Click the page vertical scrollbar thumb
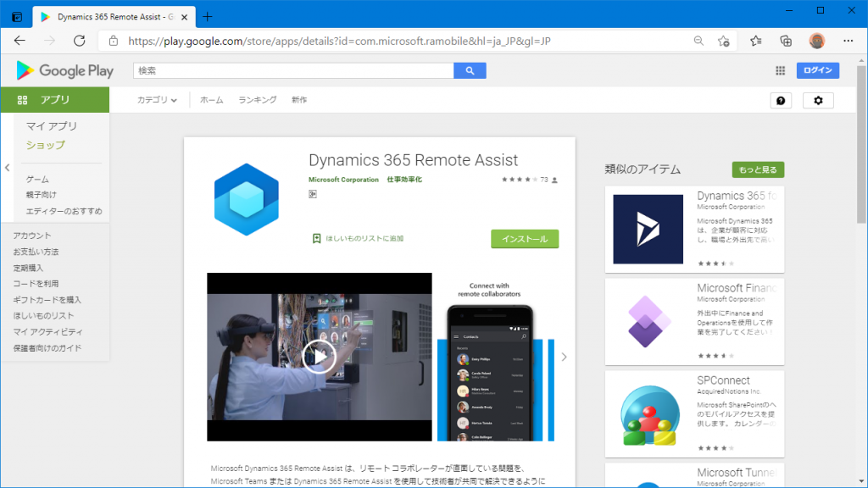868x488 pixels. pyautogui.click(x=862, y=144)
